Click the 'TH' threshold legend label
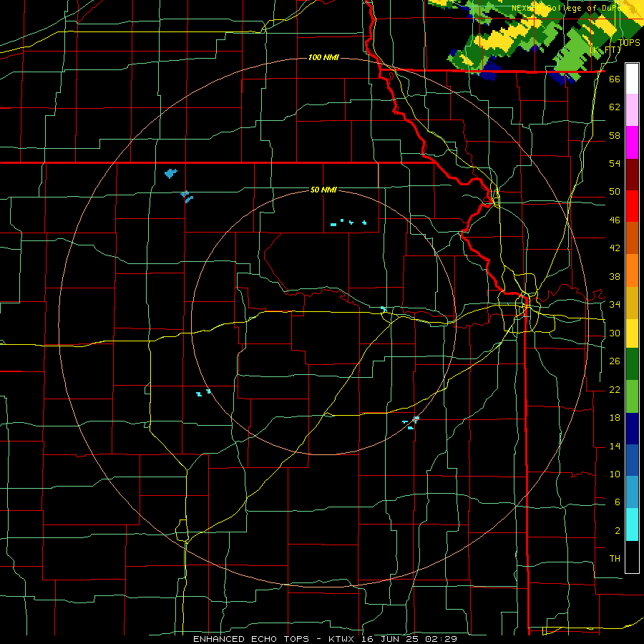Viewport: 644px width, 644px height. click(x=615, y=559)
